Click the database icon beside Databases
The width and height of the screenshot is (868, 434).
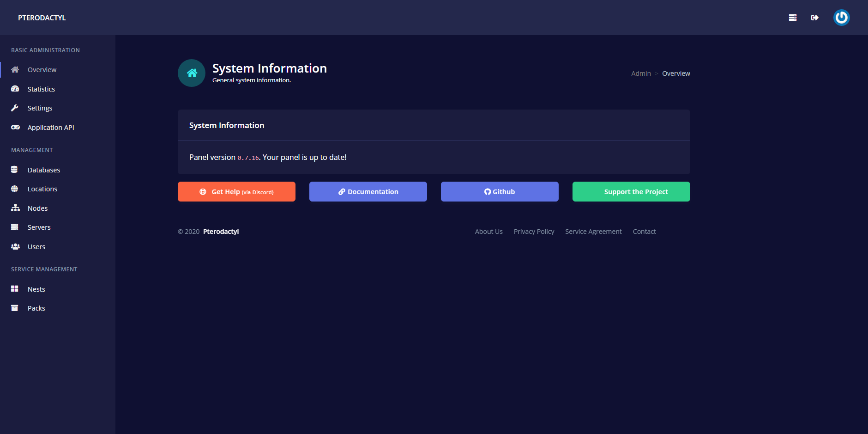(14, 170)
